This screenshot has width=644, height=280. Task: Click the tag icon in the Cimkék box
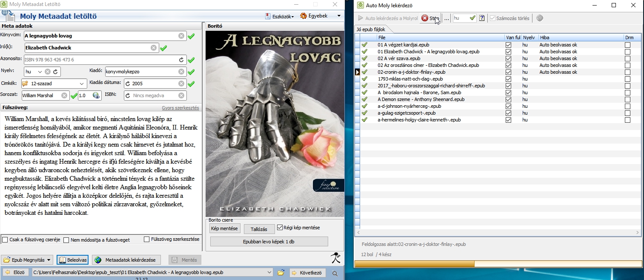[25, 84]
